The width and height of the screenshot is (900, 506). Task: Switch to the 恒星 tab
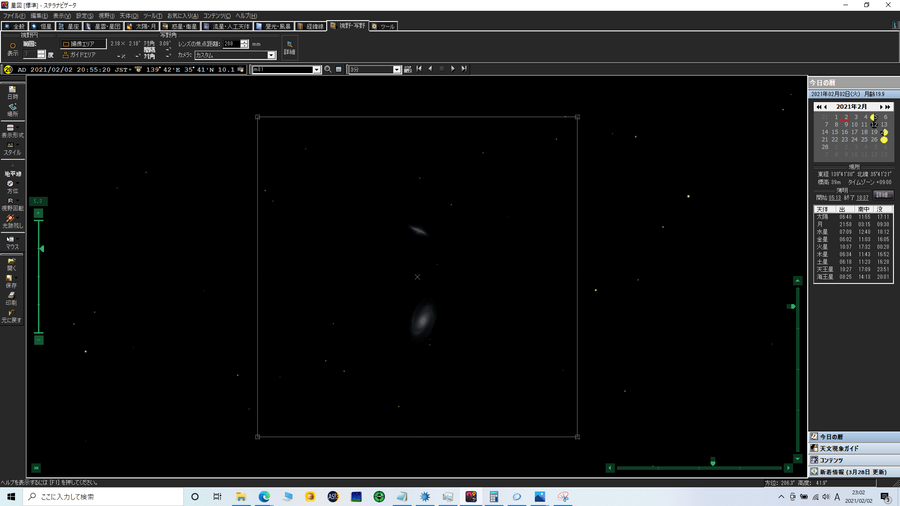click(x=42, y=26)
